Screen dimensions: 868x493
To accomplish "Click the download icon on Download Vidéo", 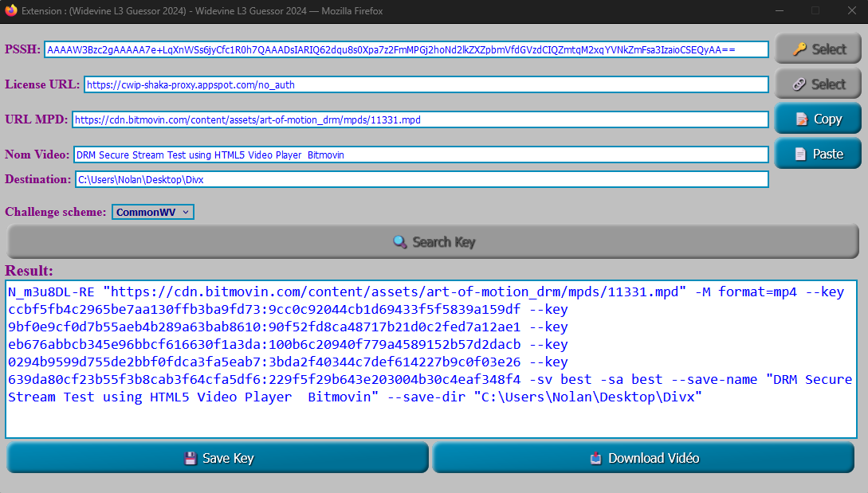I will [595, 458].
